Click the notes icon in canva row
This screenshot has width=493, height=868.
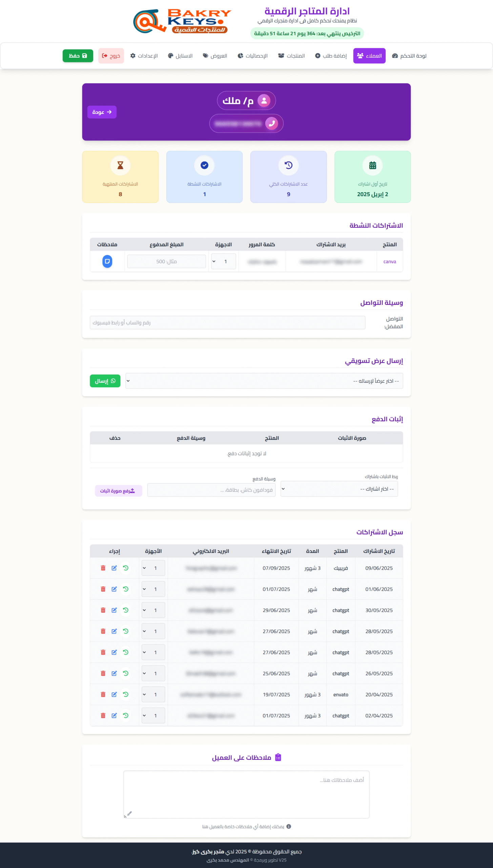click(107, 261)
